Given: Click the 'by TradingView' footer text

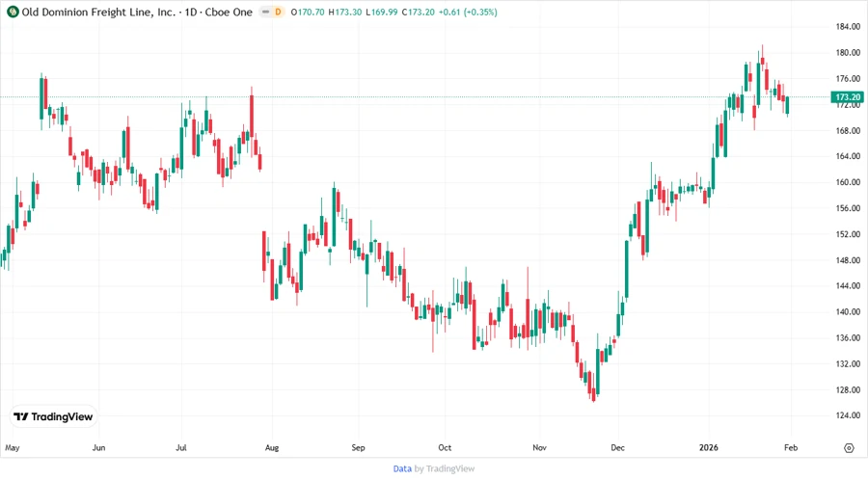Looking at the screenshot, I should point(445,468).
